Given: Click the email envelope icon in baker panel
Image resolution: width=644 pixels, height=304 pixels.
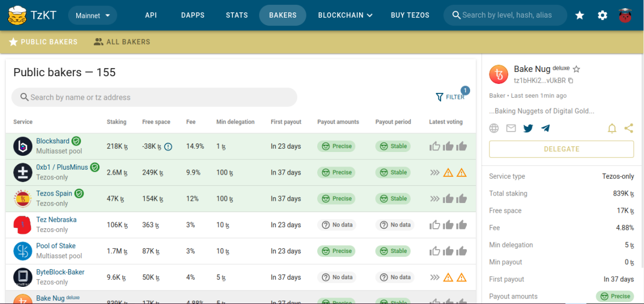Looking at the screenshot, I should [x=511, y=128].
